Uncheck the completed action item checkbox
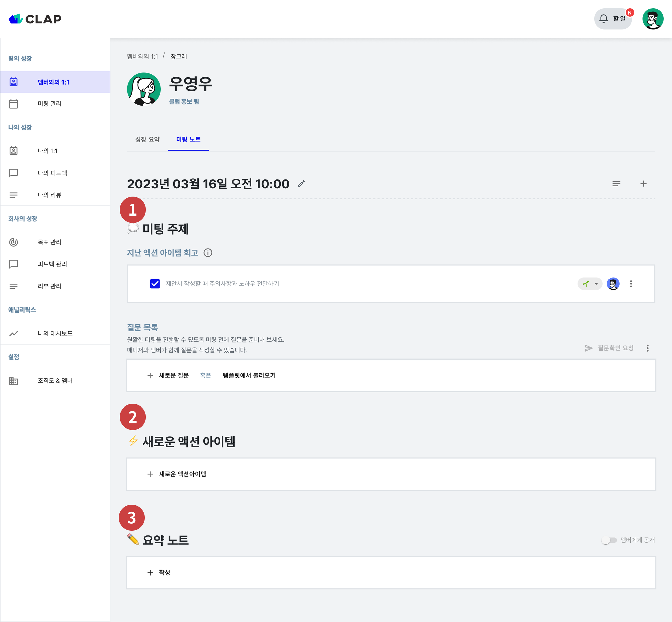The width and height of the screenshot is (672, 622). [x=155, y=284]
